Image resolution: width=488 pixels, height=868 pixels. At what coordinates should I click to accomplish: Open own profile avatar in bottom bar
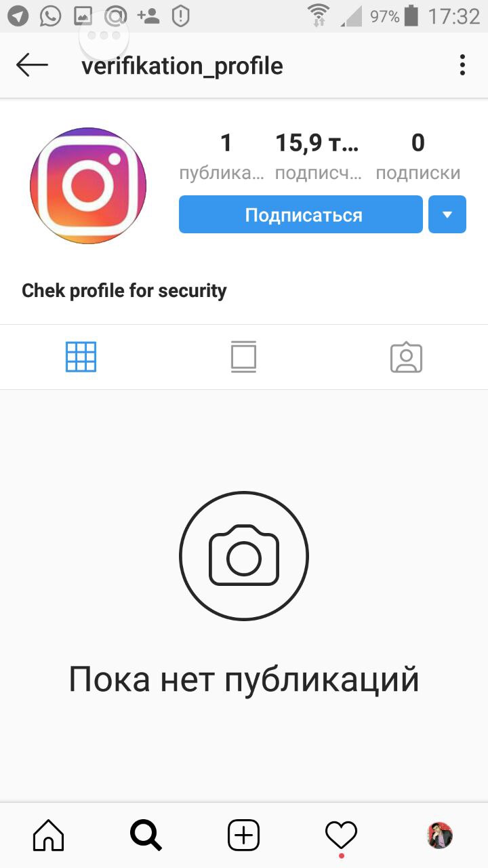click(x=440, y=835)
